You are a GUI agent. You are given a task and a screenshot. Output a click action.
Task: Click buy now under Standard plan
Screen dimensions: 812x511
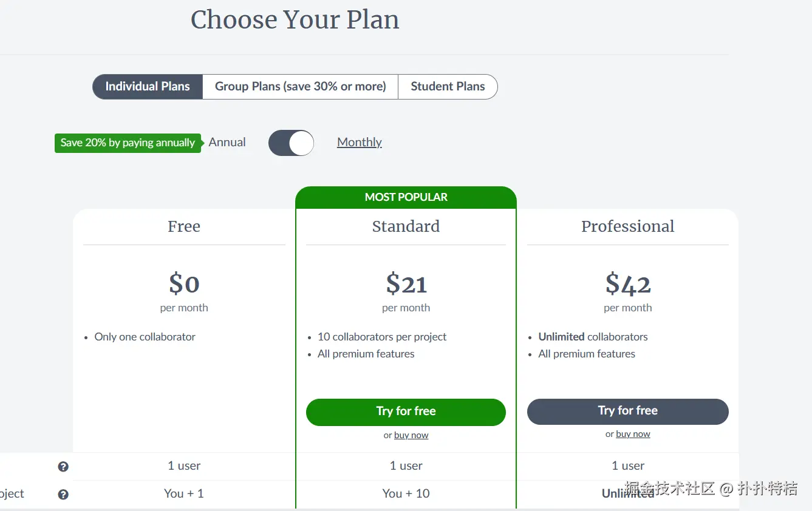[x=411, y=435]
